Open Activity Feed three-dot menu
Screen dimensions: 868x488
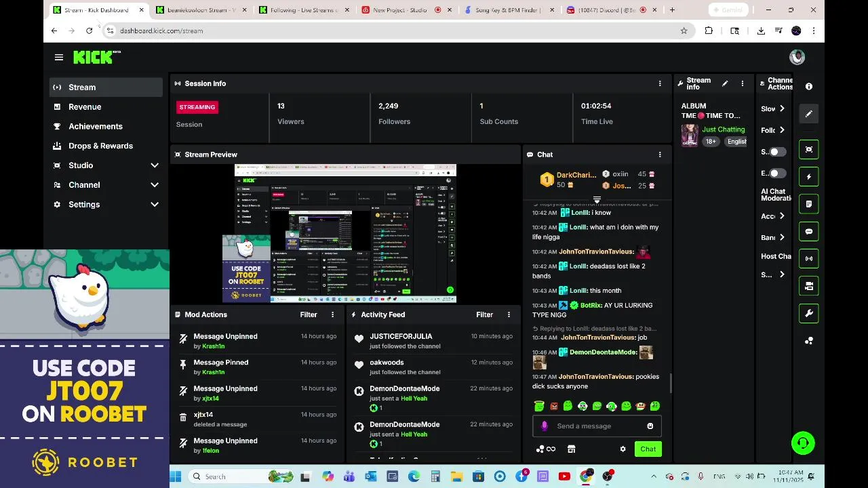[x=509, y=314]
